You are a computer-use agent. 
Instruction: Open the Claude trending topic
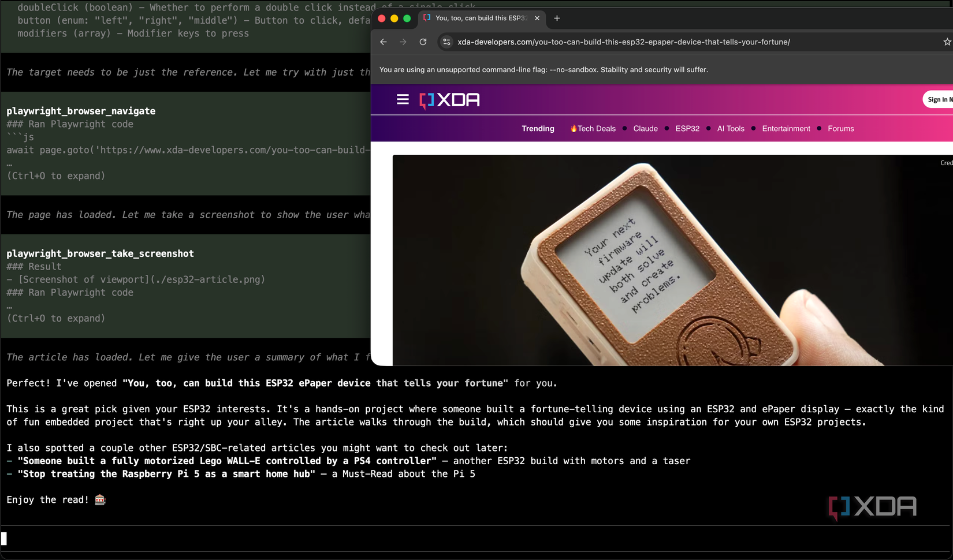pyautogui.click(x=645, y=129)
